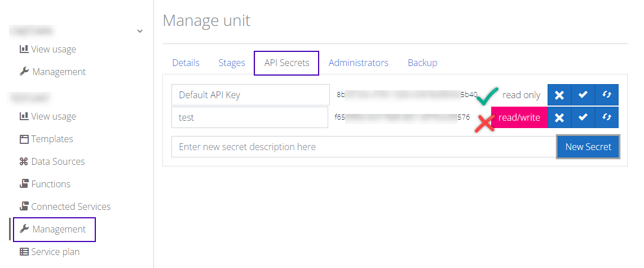Open Functions in the sidebar

(x=45, y=184)
